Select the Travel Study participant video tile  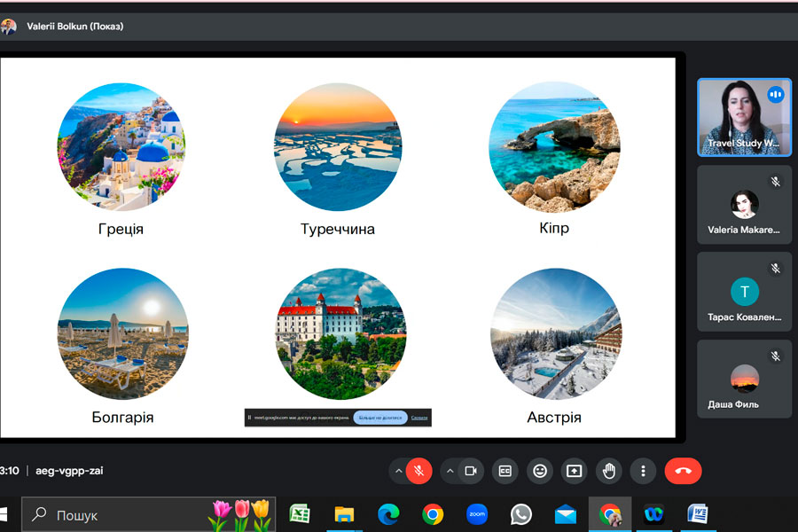point(743,117)
